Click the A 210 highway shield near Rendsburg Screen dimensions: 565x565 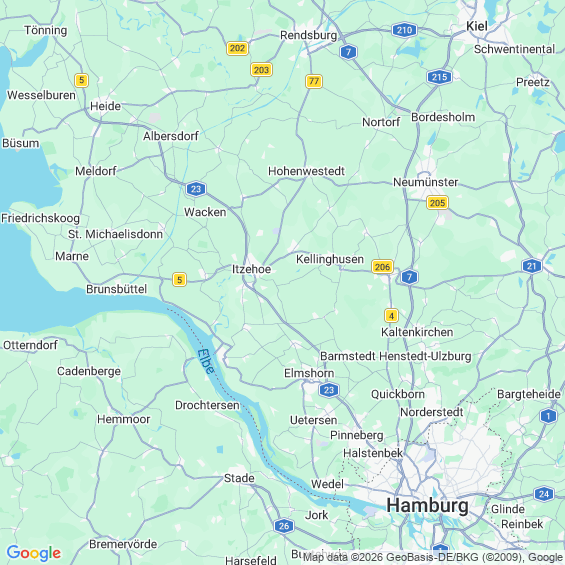click(404, 30)
